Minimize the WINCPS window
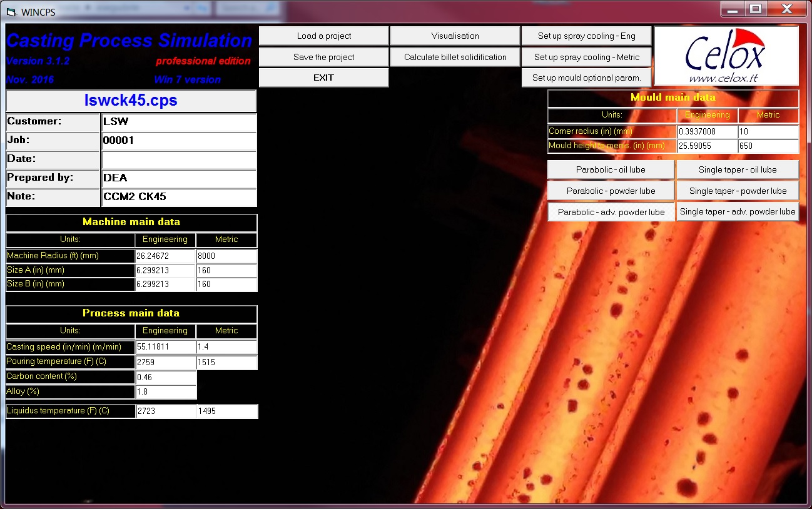Viewport: 812px width, 509px height. (x=733, y=9)
